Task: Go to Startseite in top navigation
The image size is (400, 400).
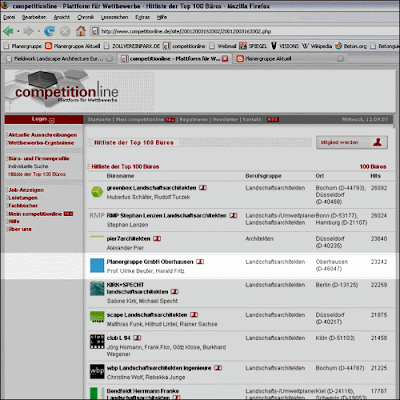Action: click(99, 119)
